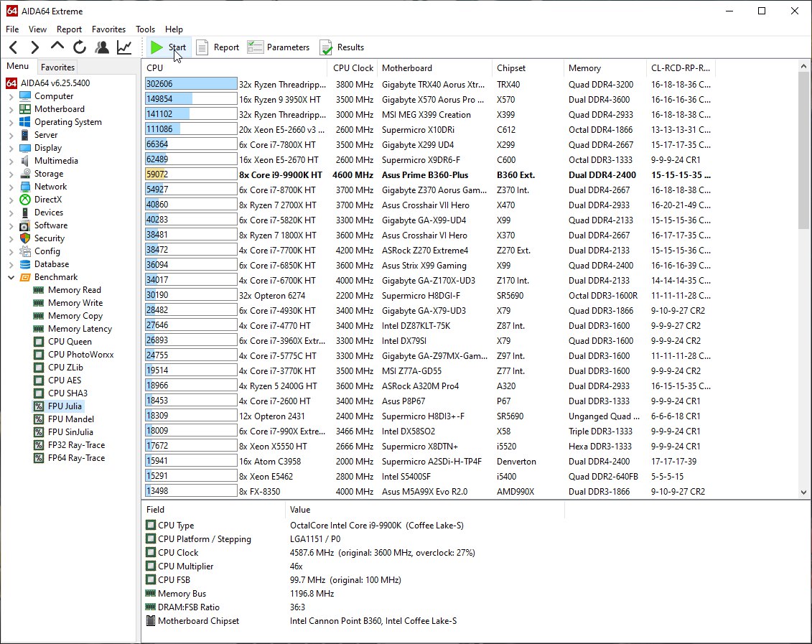Open the Favorites menu in the menu bar
Screen dimensions: 812x644
coord(108,29)
